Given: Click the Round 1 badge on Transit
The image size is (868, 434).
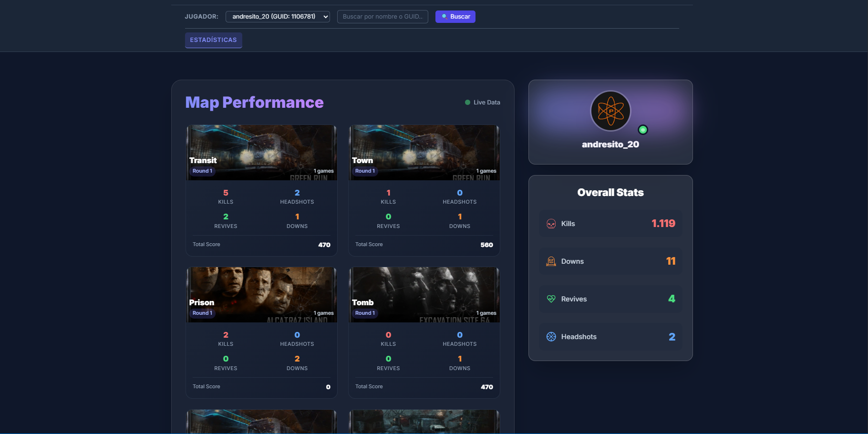Looking at the screenshot, I should [202, 171].
